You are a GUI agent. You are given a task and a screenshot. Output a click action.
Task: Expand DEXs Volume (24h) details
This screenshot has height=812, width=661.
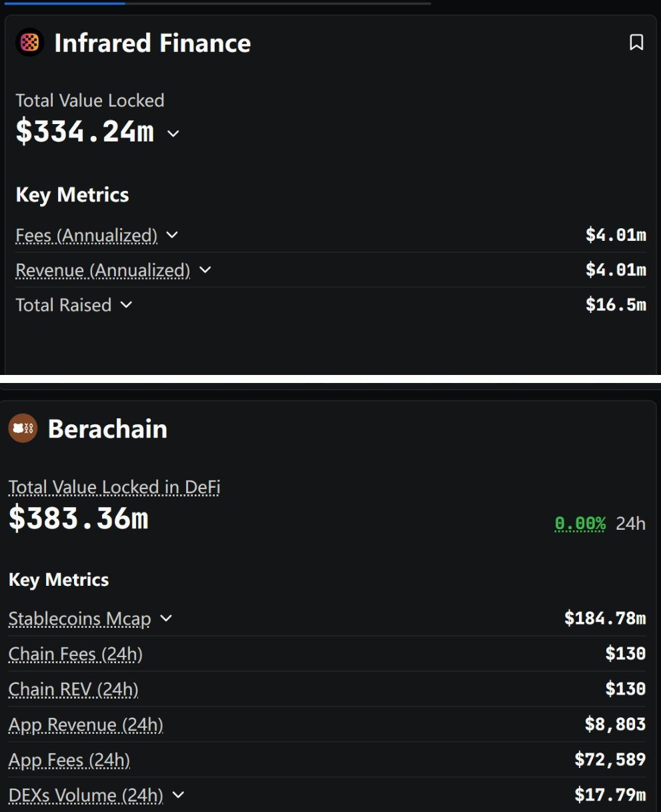178,795
